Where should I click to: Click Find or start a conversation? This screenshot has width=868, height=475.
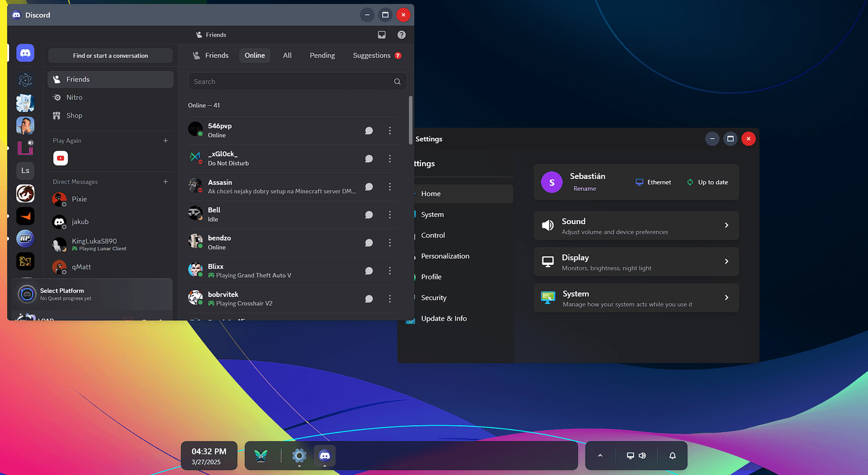[x=110, y=55]
